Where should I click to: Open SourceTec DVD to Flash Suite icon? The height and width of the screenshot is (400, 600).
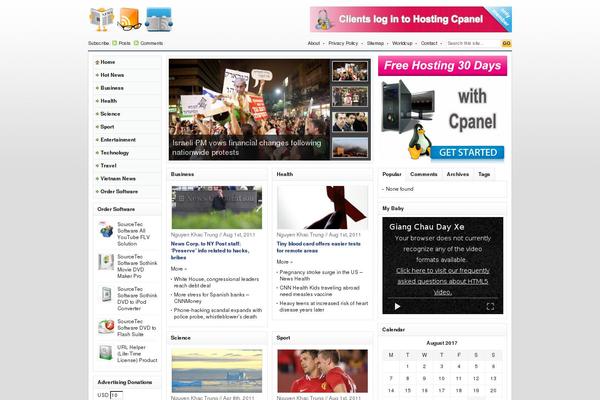[106, 327]
